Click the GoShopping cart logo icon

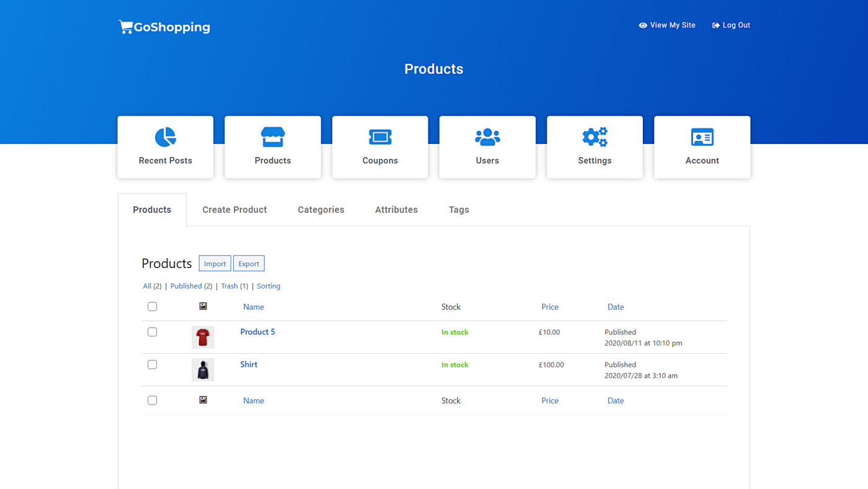click(126, 27)
